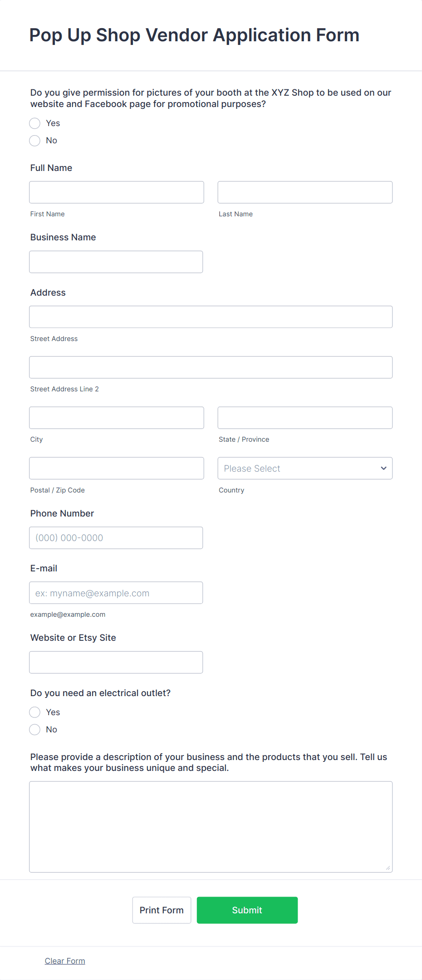Viewport: 422px width, 980px height.
Task: Click the Print Form button
Action: (162, 910)
